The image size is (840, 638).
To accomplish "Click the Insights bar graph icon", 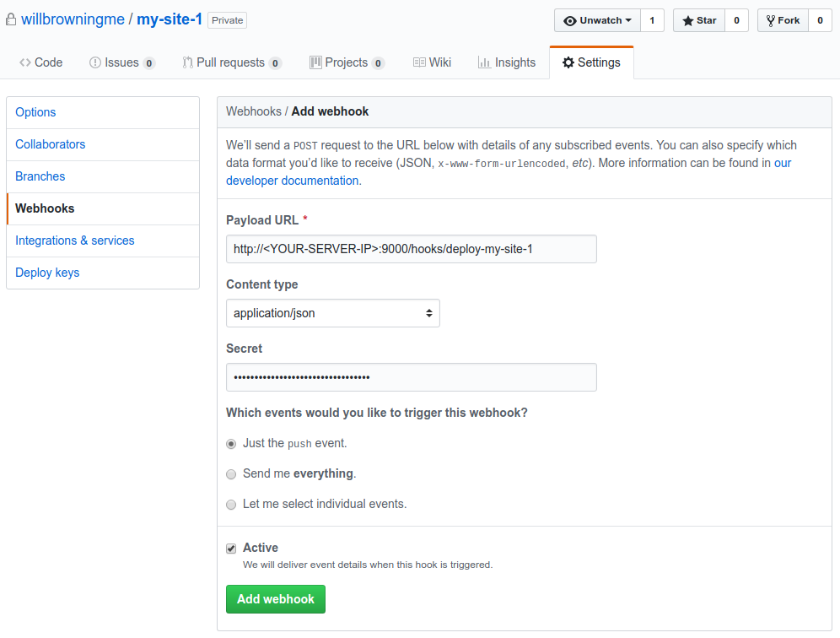I will 484,62.
